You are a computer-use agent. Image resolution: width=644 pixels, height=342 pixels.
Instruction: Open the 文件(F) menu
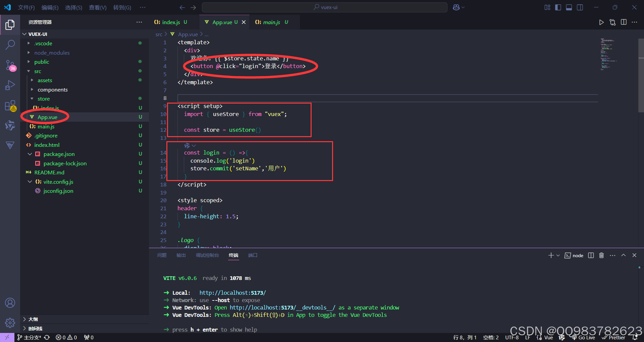[26, 7]
